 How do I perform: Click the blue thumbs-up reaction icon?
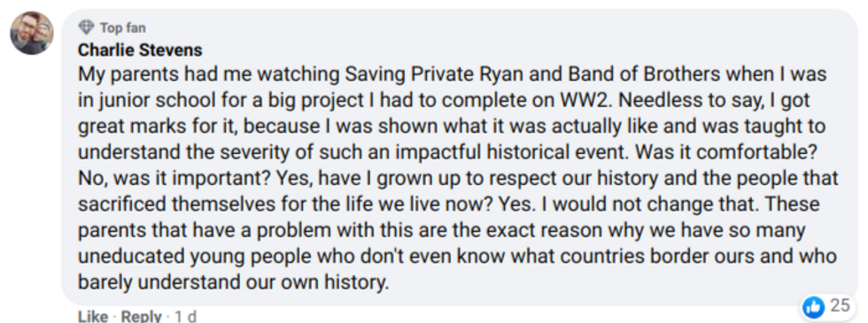pos(814,307)
